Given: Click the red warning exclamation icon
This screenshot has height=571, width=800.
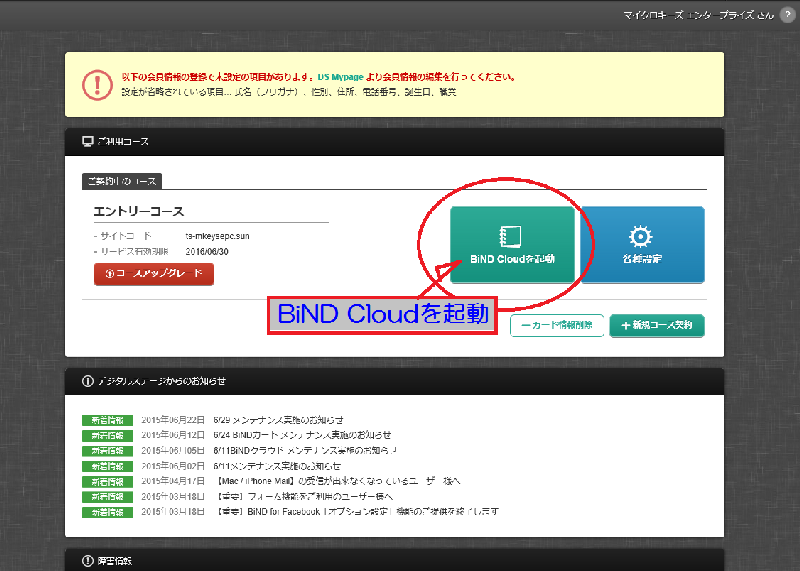Looking at the screenshot, I should tap(96, 83).
